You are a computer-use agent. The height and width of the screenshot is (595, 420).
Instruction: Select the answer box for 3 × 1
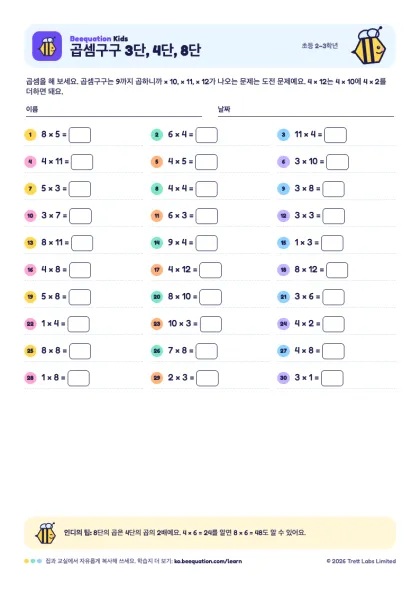332,378
